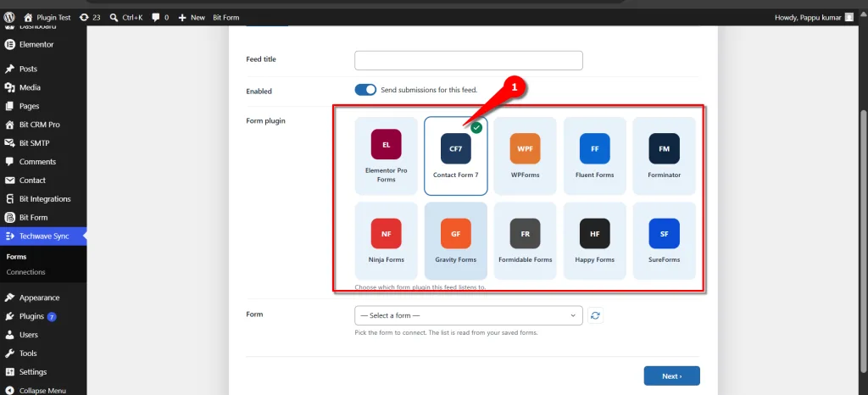
Task: Click the Plugins plug icon
Action: (x=8, y=316)
